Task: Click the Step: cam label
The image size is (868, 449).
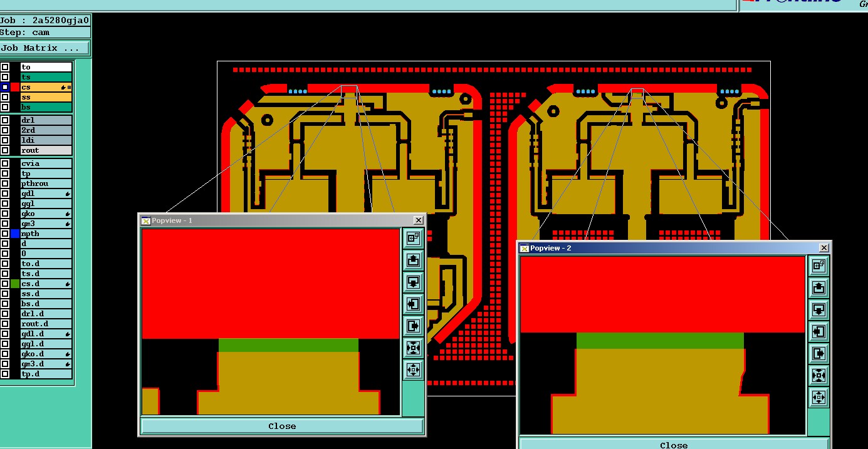Action: click(x=24, y=33)
